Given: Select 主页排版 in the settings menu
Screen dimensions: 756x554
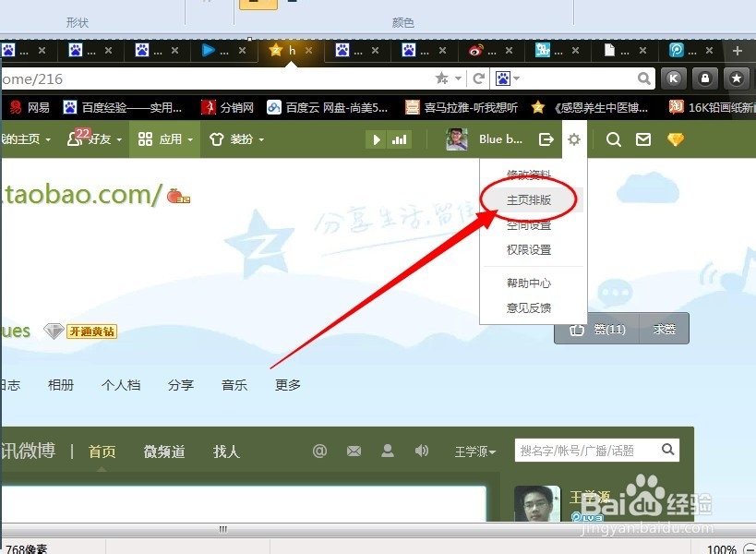Looking at the screenshot, I should tap(528, 200).
